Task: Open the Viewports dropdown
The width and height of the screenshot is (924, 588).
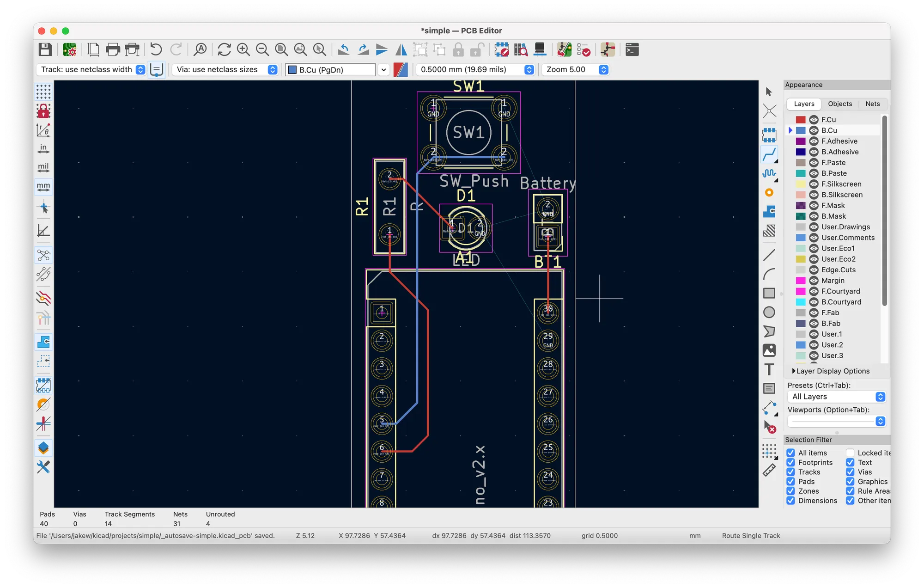Action: (x=837, y=421)
